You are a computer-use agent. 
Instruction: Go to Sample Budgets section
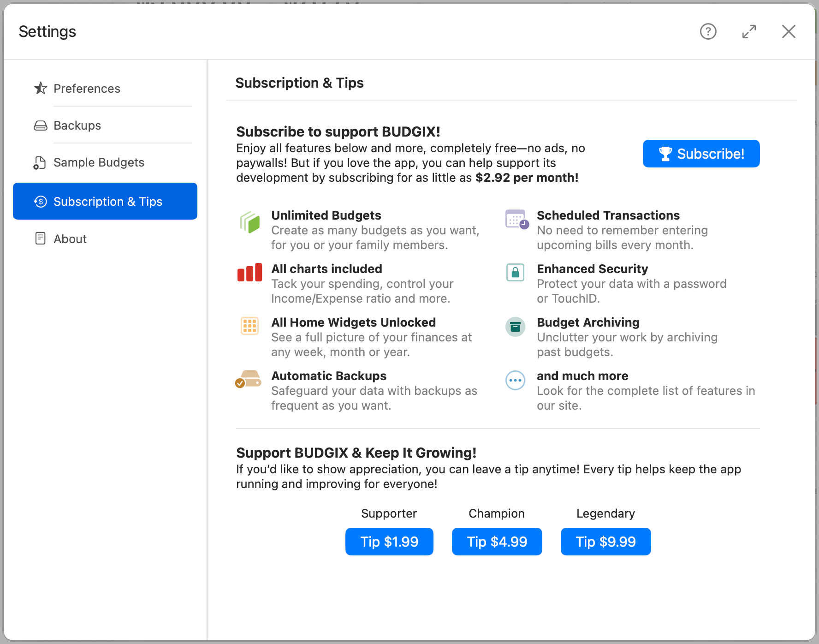tap(105, 162)
